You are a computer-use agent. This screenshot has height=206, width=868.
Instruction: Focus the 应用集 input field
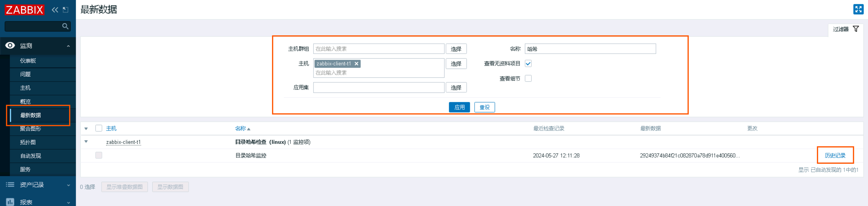click(378, 88)
